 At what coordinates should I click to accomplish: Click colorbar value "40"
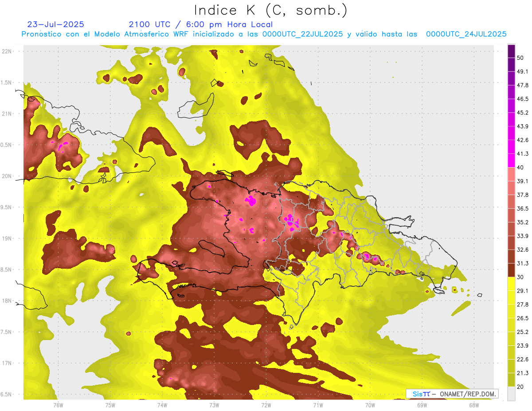520,168
